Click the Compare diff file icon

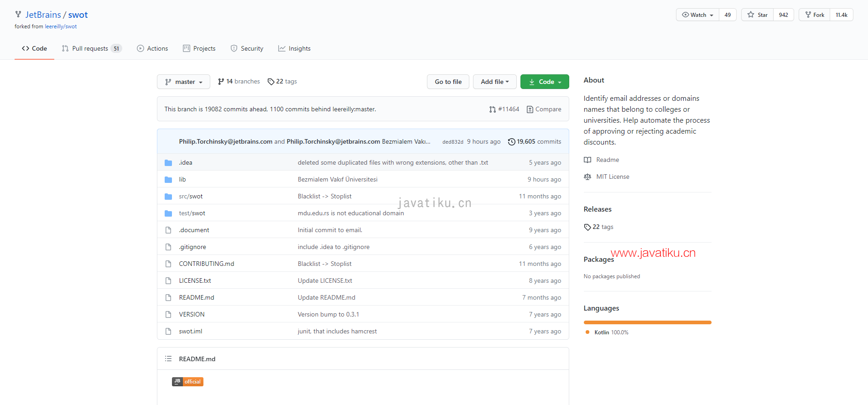(530, 109)
